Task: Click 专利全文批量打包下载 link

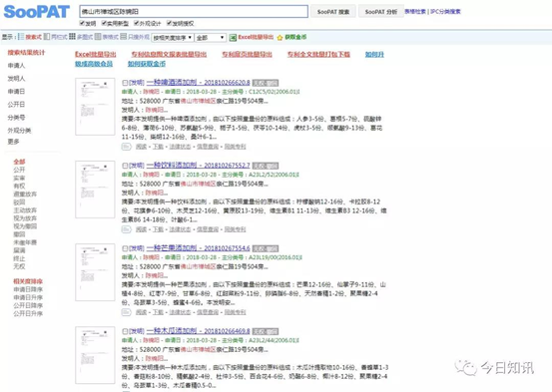Action: pyautogui.click(x=318, y=54)
